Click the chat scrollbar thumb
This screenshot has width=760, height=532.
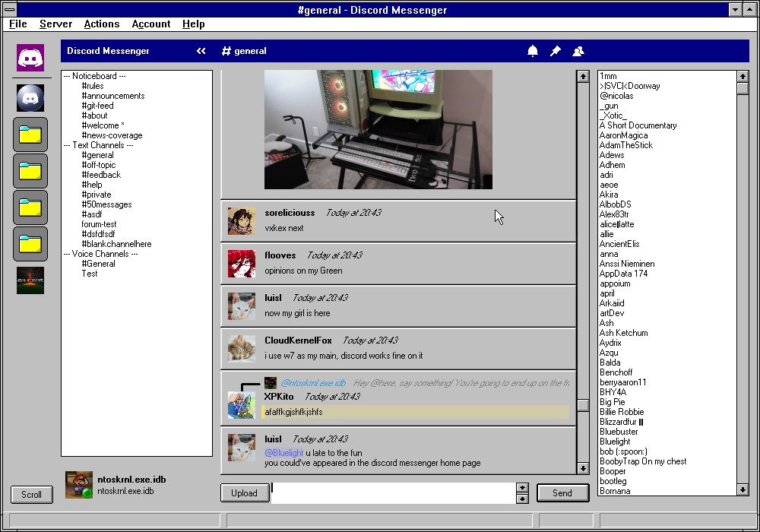pos(583,405)
